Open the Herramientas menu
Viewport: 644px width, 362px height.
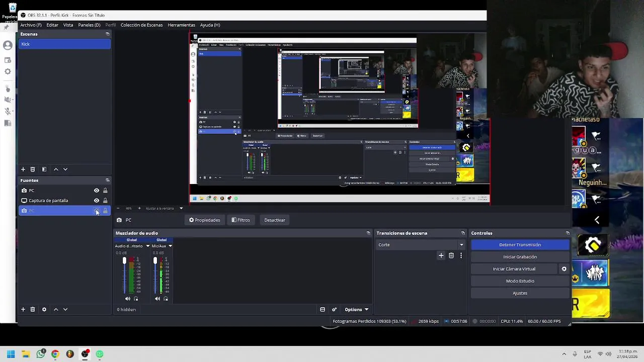181,25
